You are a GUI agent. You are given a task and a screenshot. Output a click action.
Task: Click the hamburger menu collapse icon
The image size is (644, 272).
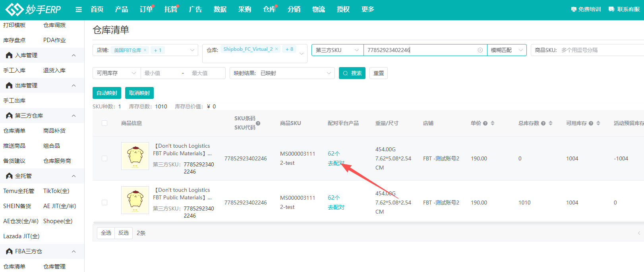(x=79, y=10)
